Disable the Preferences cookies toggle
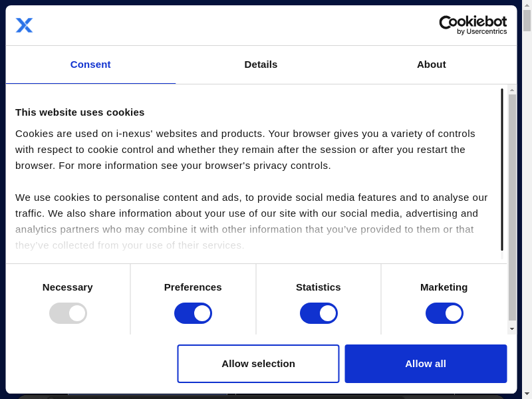Viewport: 532px width, 399px height. (x=193, y=313)
